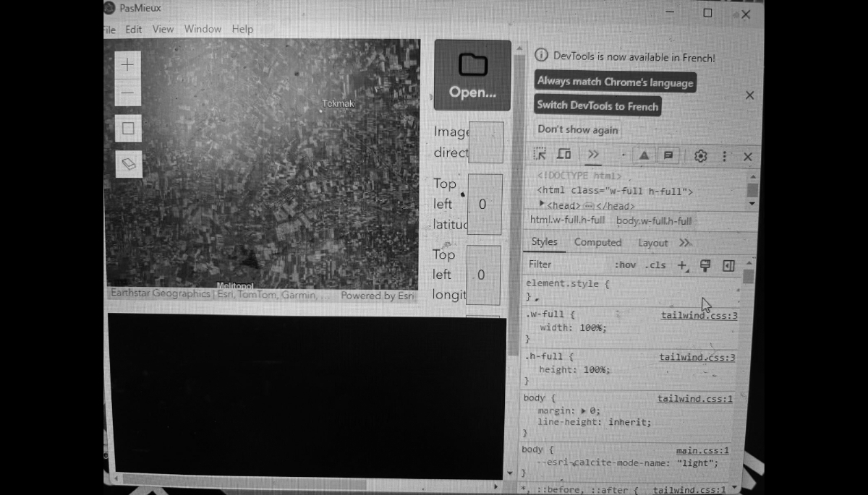868x495 pixels.
Task: Switch to the Computed tab
Action: coord(597,243)
